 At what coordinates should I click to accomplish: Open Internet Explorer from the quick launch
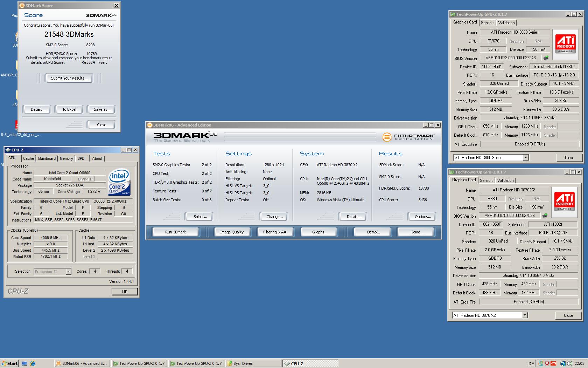pyautogui.click(x=33, y=363)
